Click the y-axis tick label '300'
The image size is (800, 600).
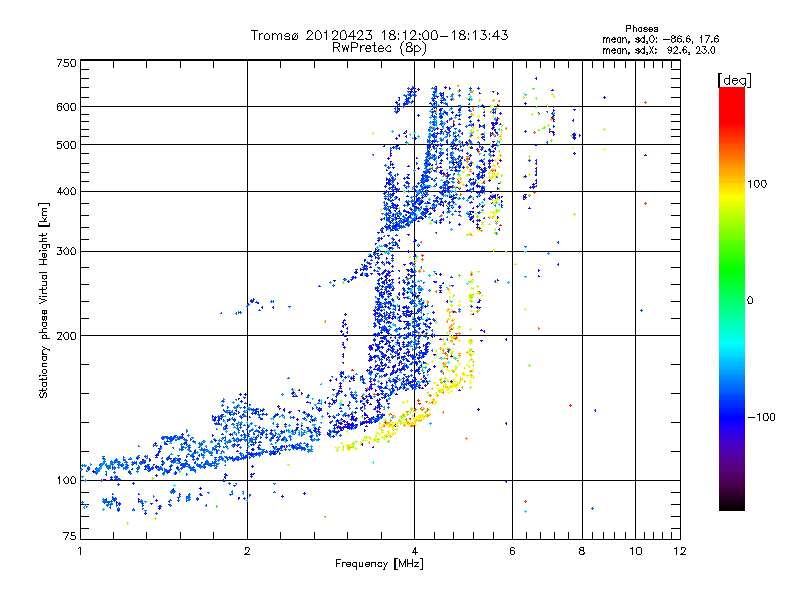66,252
